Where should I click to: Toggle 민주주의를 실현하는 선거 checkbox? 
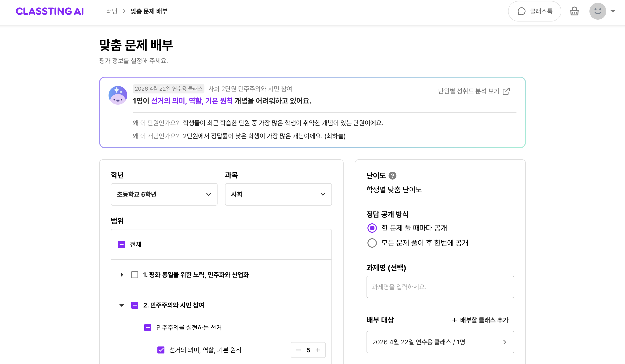click(148, 327)
